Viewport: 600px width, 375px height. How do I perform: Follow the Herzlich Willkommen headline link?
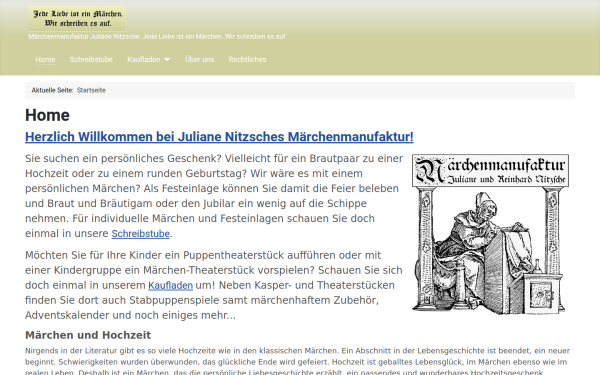click(x=219, y=137)
